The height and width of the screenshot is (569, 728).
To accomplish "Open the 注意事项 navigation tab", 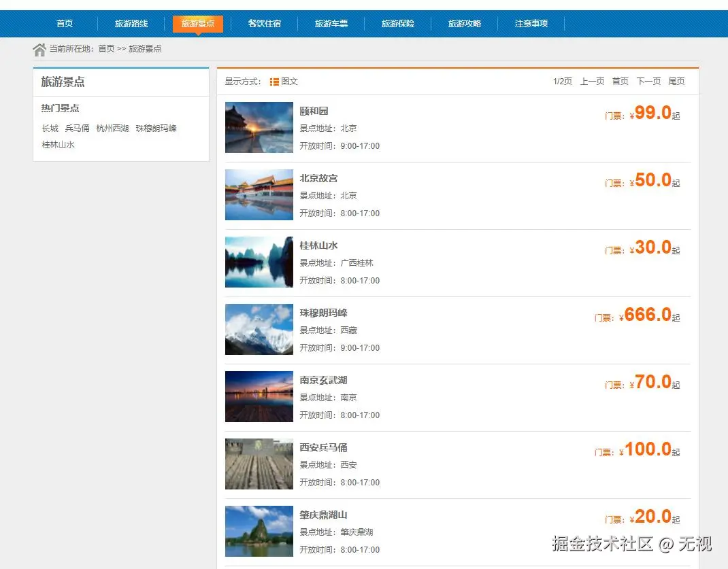I will pyautogui.click(x=531, y=24).
